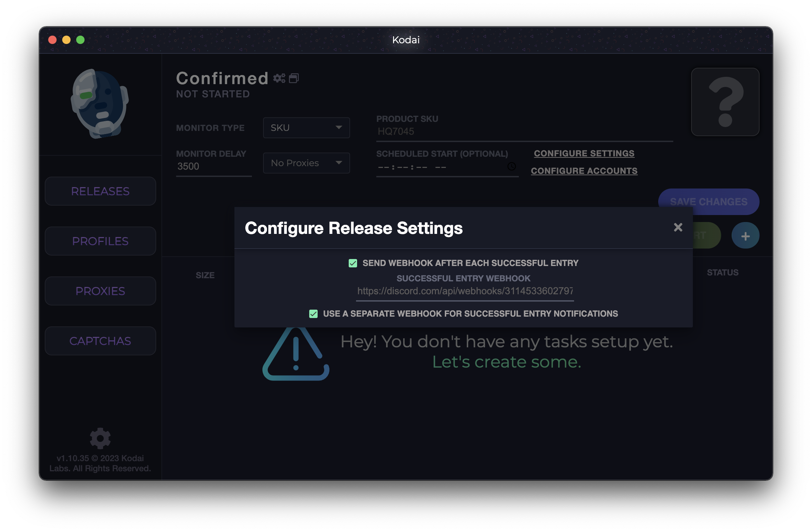
Task: Click the Not Started status text
Action: [x=213, y=94]
